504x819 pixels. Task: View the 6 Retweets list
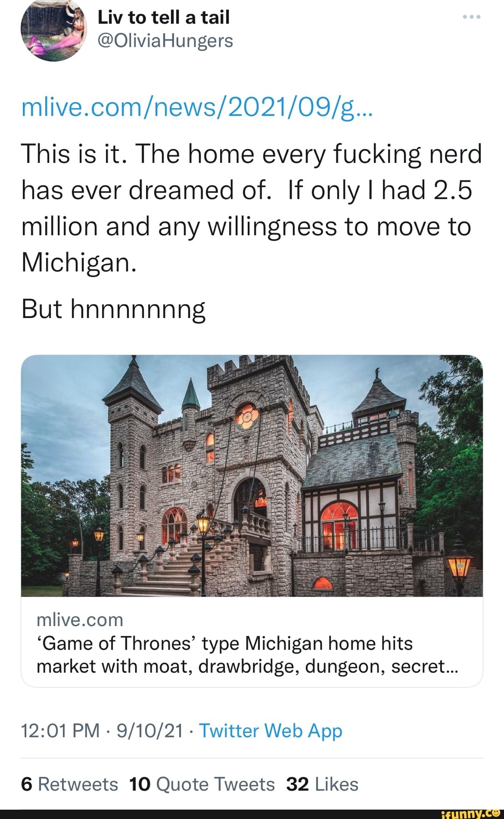click(70, 784)
